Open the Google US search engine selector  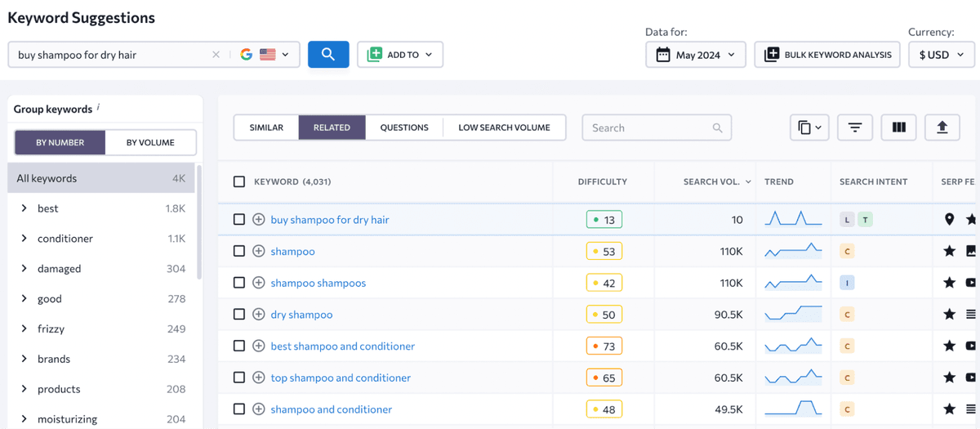click(265, 55)
